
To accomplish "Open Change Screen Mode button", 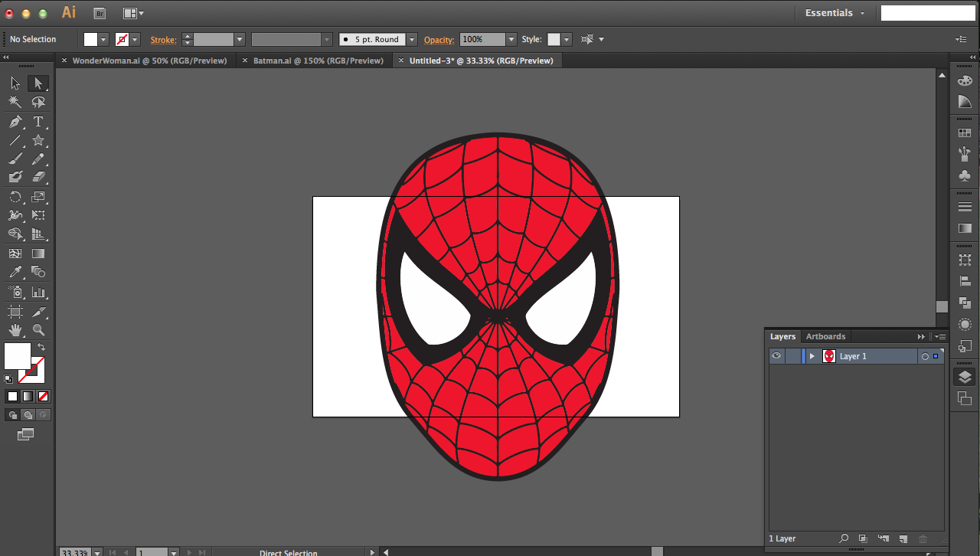I will 26,434.
